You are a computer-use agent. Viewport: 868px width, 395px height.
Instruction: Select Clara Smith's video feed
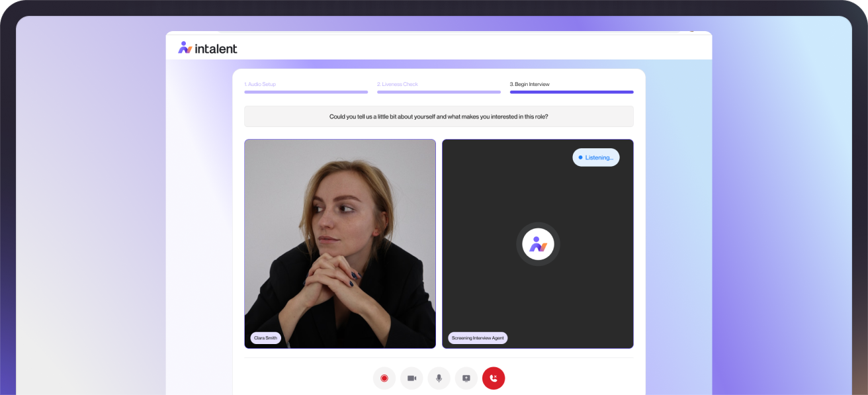click(340, 243)
